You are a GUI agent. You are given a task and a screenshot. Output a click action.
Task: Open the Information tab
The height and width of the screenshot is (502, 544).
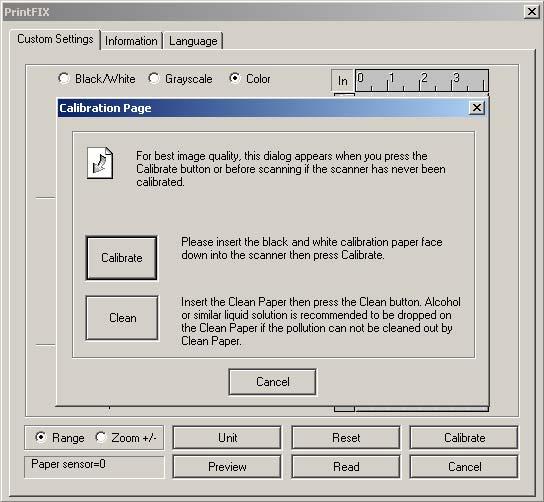coord(131,41)
